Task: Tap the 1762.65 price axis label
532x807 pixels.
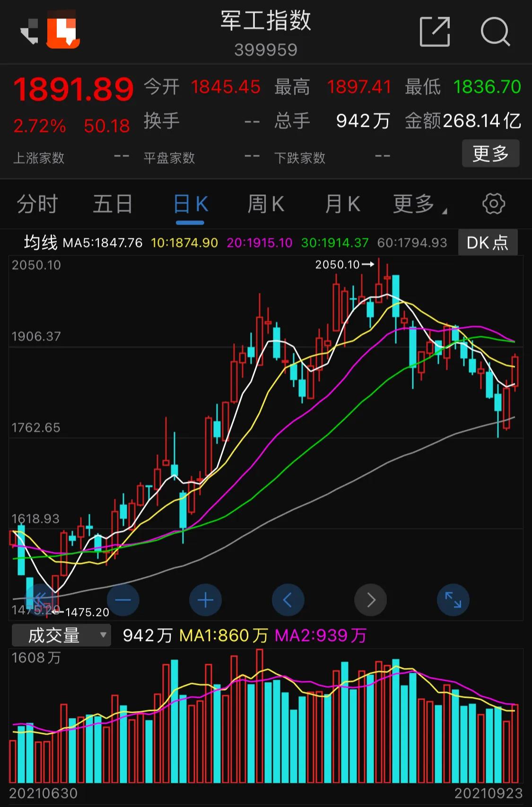Action: pos(36,428)
